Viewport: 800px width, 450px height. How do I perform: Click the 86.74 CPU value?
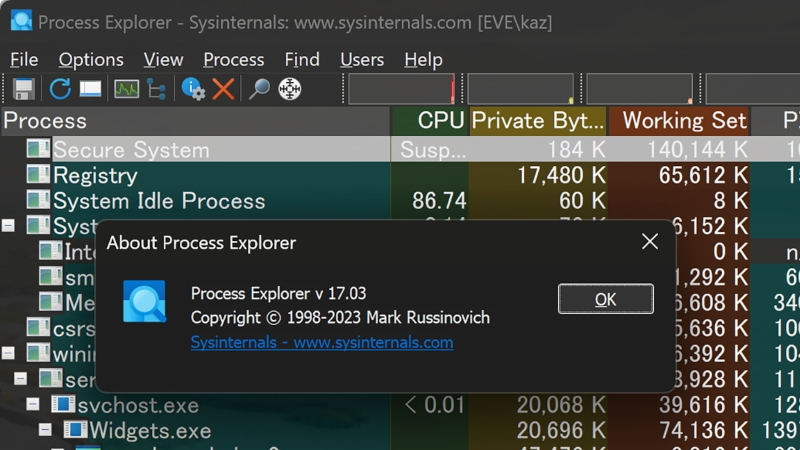pyautogui.click(x=439, y=201)
